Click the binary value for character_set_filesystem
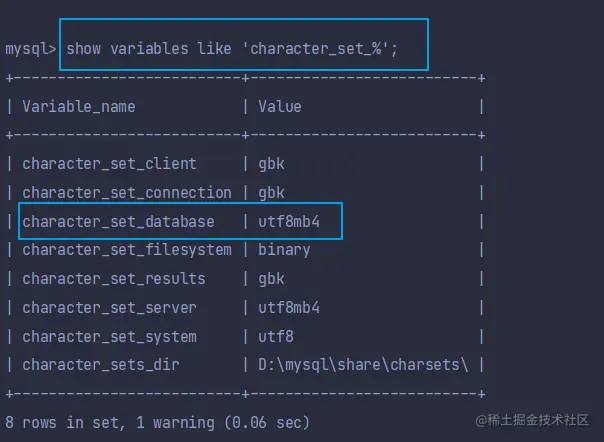The image size is (604, 442). pyautogui.click(x=284, y=250)
